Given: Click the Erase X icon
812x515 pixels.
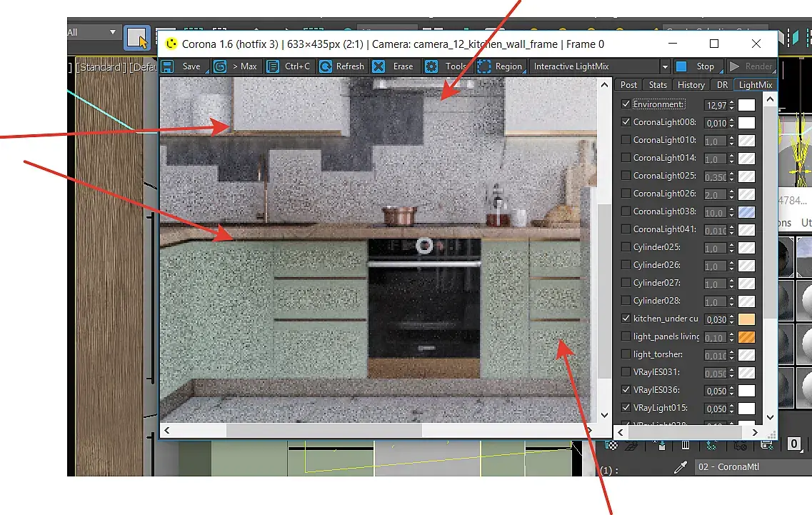Looking at the screenshot, I should tap(379, 66).
